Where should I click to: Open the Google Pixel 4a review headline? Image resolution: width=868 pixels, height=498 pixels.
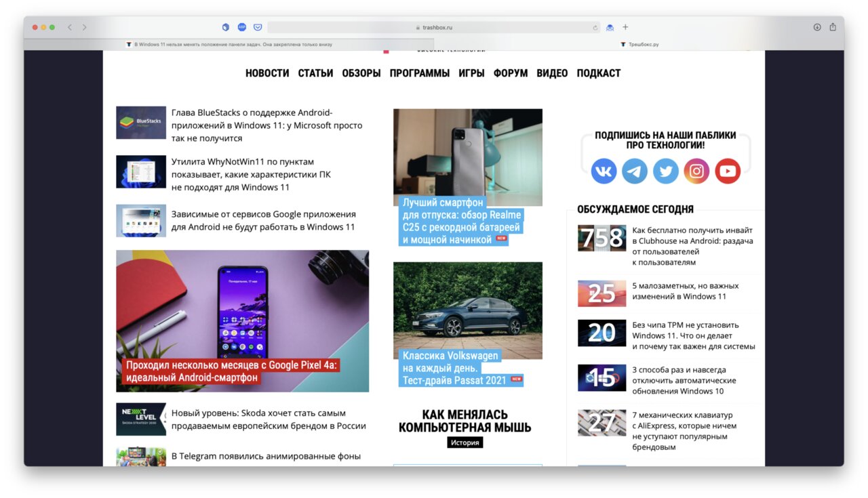[x=232, y=371]
